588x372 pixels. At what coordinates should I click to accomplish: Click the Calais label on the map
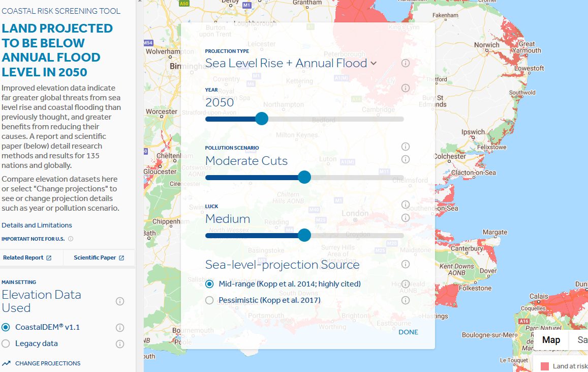pyautogui.click(x=539, y=296)
